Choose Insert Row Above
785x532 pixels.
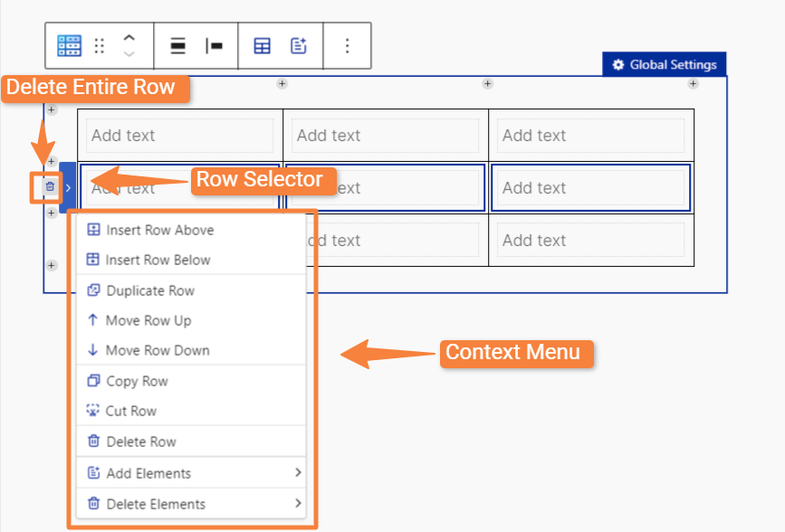pyautogui.click(x=191, y=230)
